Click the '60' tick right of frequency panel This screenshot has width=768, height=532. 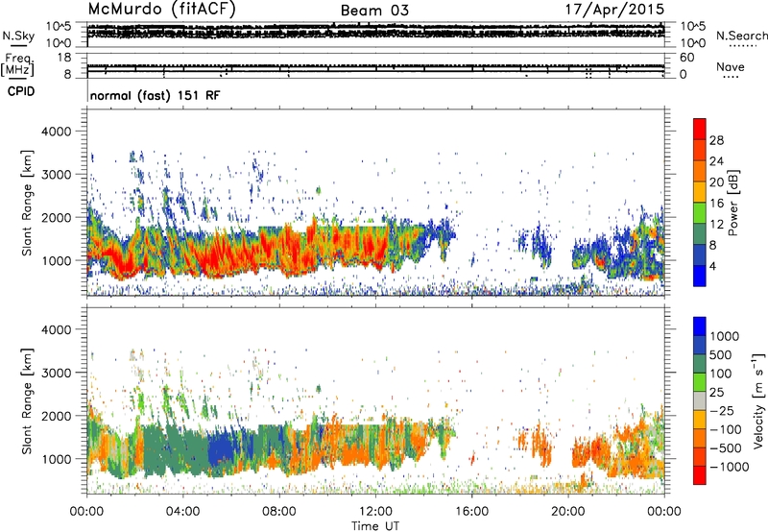tap(687, 58)
